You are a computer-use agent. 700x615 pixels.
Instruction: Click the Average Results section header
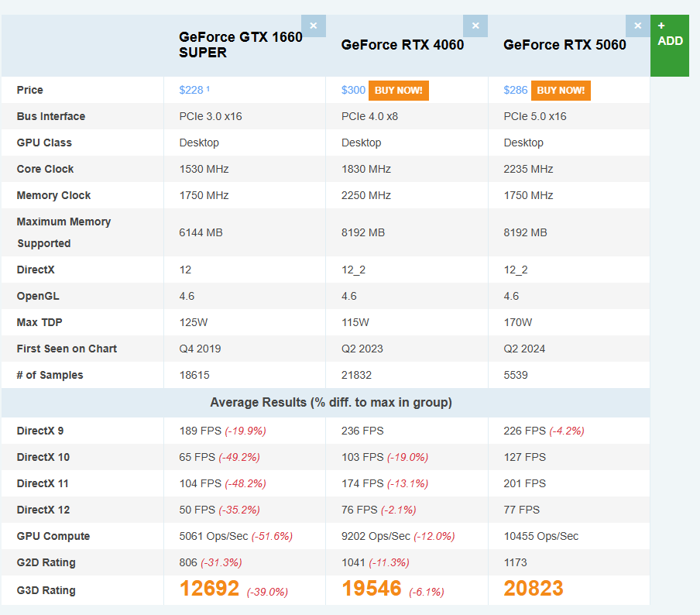coord(331,403)
